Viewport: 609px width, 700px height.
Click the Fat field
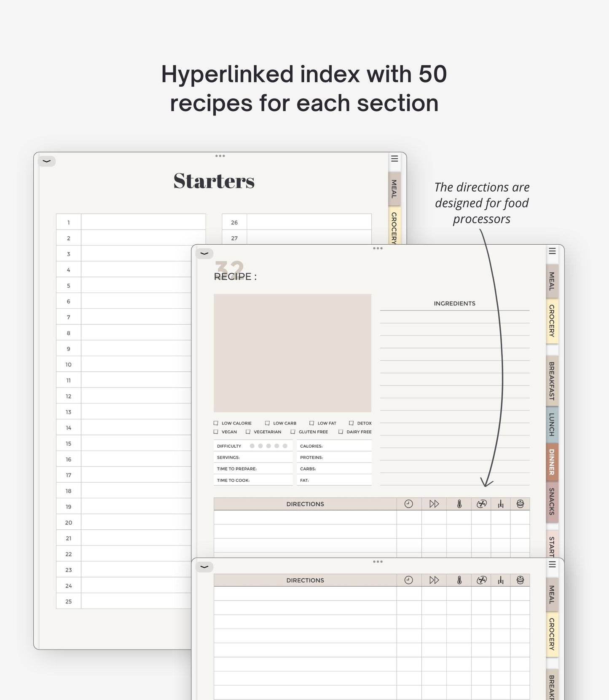click(334, 480)
